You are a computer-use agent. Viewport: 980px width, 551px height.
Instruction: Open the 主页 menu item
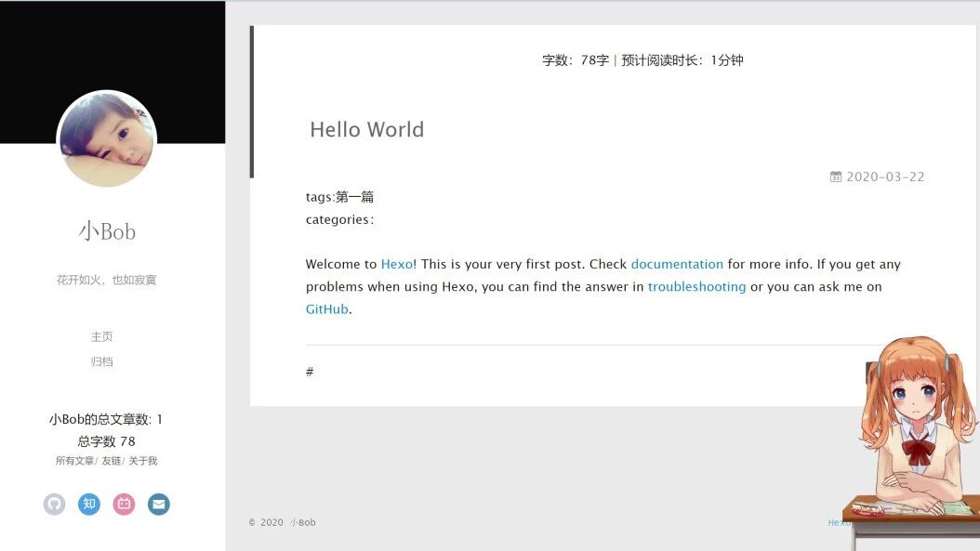(102, 336)
